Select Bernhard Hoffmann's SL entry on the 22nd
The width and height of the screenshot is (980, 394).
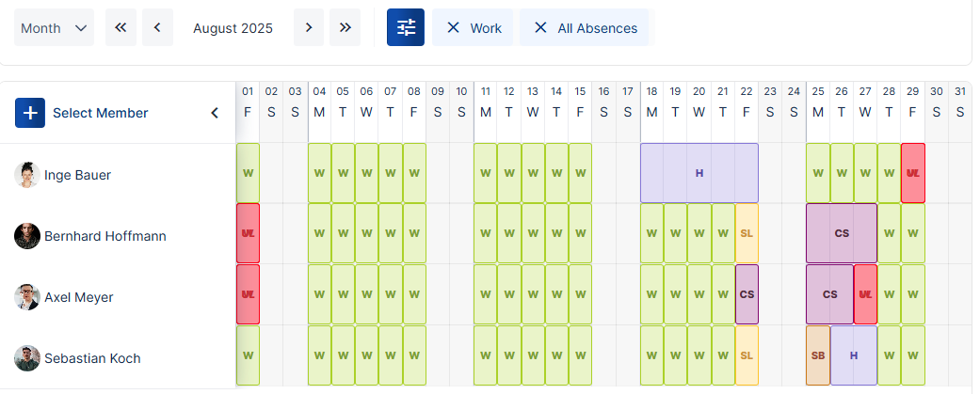pyautogui.click(x=747, y=233)
